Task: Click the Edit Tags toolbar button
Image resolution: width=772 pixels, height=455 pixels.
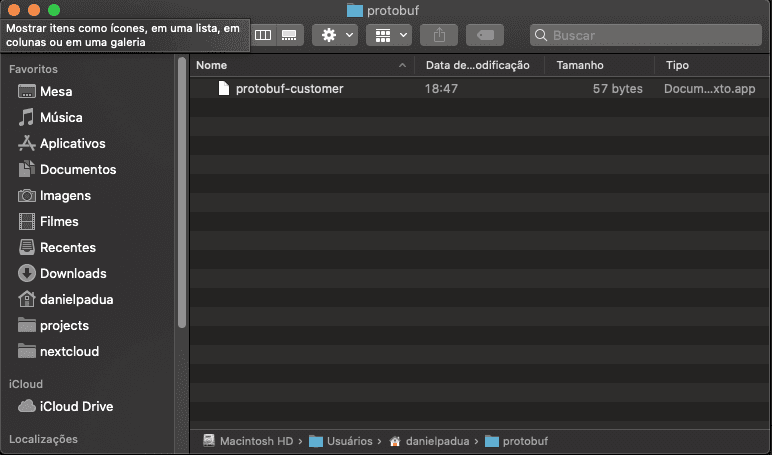Action: 485,35
